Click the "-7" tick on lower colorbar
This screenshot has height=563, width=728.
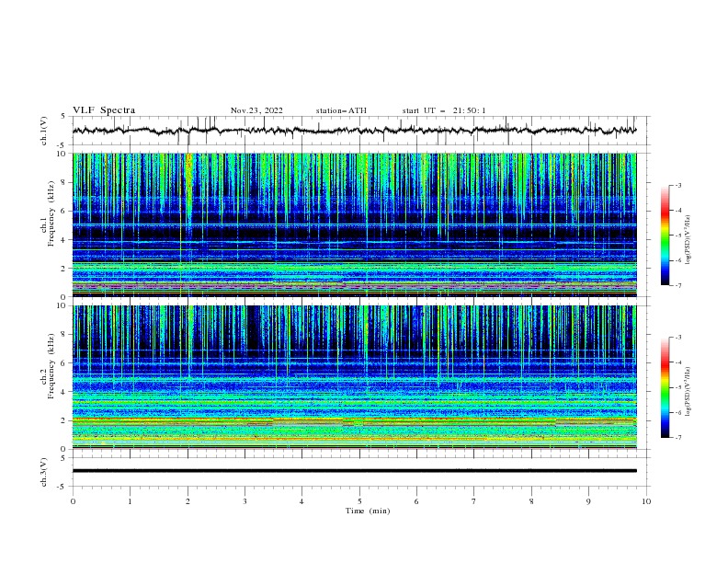click(x=677, y=438)
